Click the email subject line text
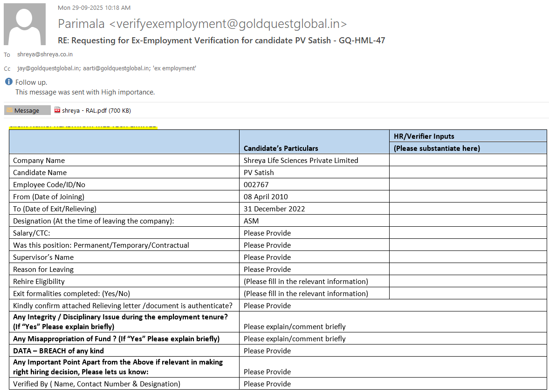This screenshot has height=392, width=549. [221, 41]
